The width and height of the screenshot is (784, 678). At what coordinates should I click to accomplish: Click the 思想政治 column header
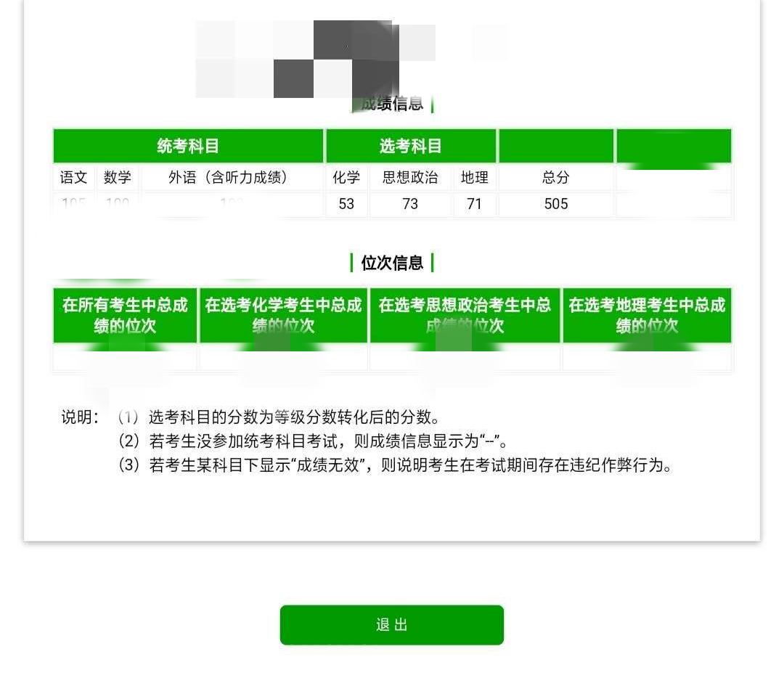pos(410,177)
